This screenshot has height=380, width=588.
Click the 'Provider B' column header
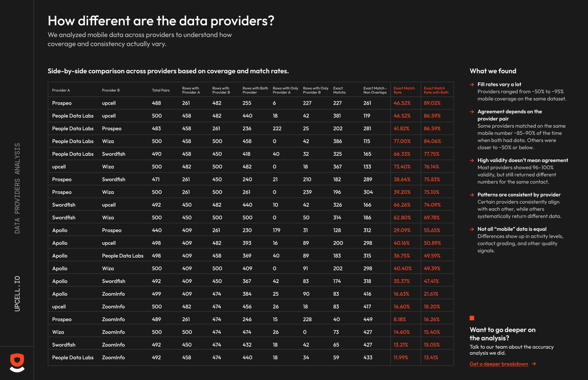[111, 90]
